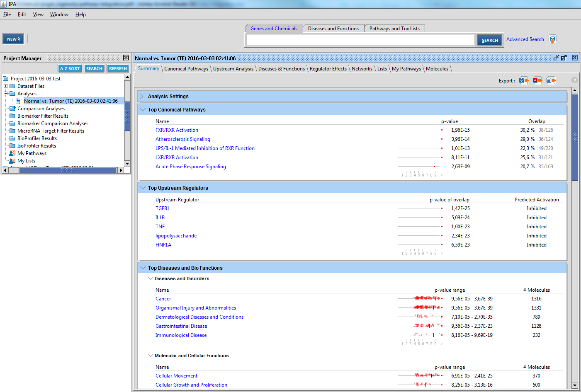The image size is (581, 392).
Task: Click the Comparison Analyses folder icon
Action: [x=12, y=109]
